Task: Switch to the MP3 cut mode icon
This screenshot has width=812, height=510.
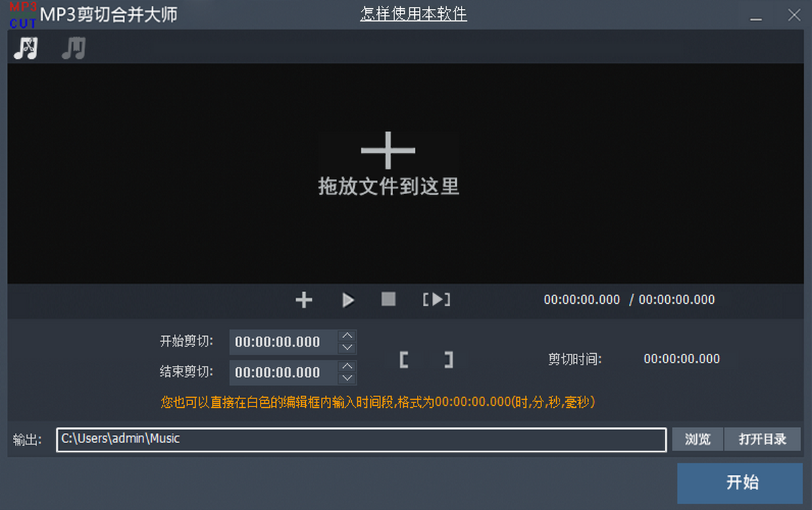Action: (26, 48)
